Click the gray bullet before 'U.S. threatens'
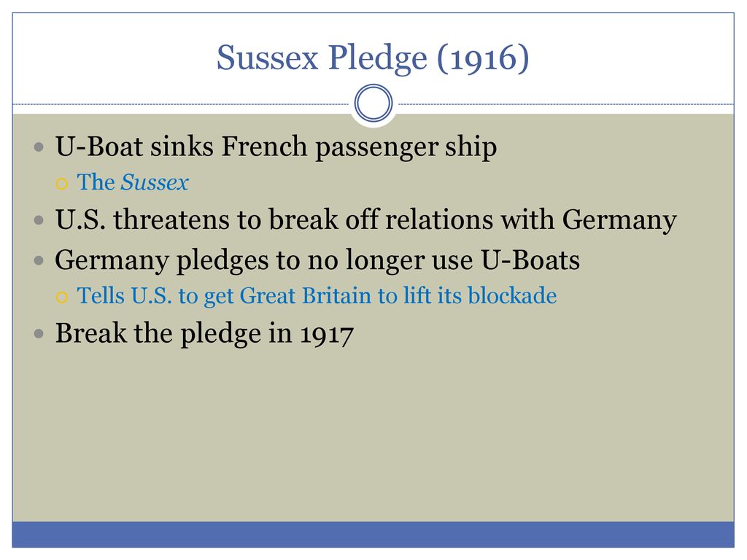This screenshot has height=560, width=747. (39, 220)
